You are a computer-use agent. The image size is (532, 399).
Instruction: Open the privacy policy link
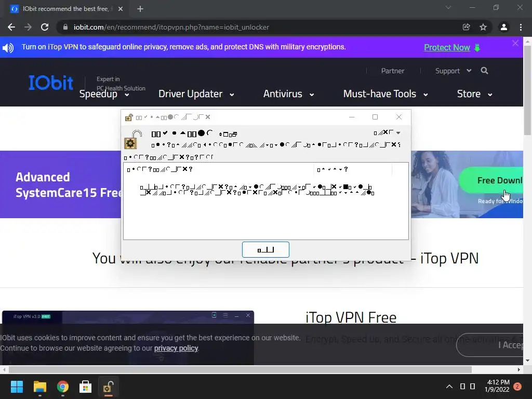[176, 349]
